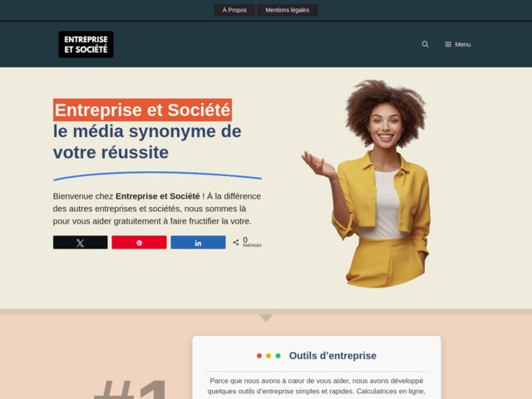Screen dimensions: 532x399
Task: Open the search magnifier icon
Action: (425, 44)
